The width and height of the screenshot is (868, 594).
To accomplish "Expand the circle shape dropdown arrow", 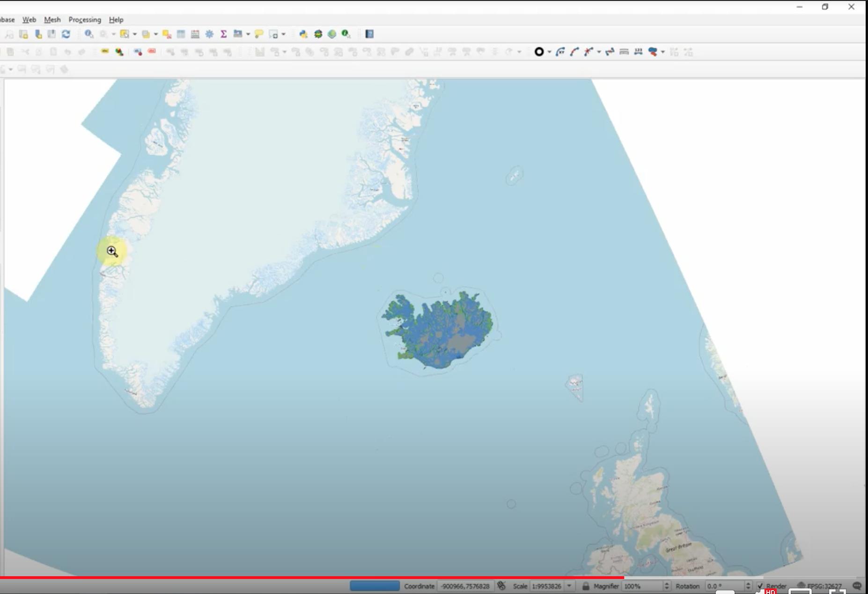I will coord(549,52).
